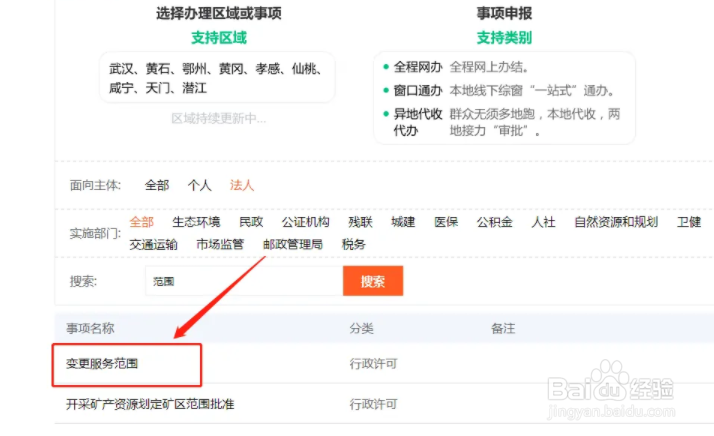Viewport: 714px width, 436px height.
Task: Click the search input containing 范围
Action: coord(244,281)
